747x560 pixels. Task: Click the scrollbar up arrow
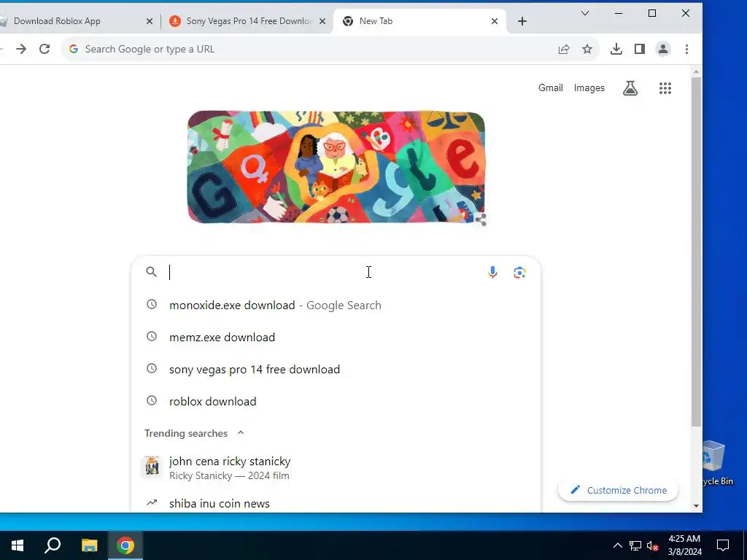696,72
